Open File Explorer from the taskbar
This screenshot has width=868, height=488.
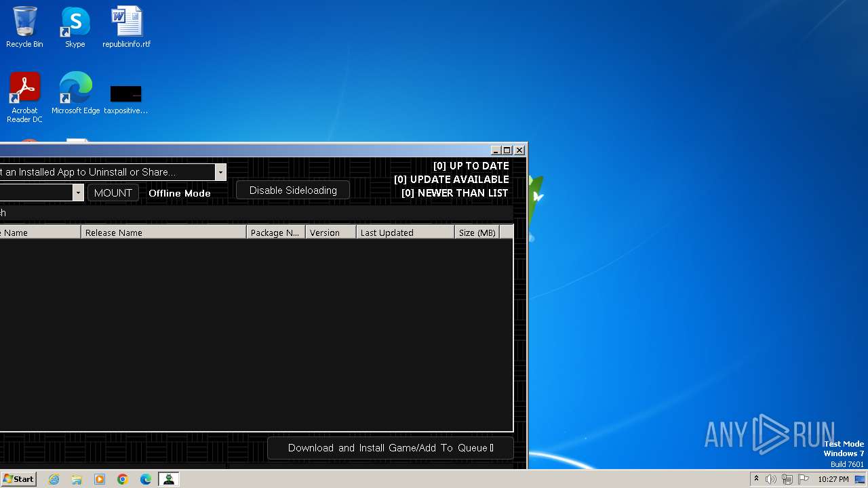[77, 479]
